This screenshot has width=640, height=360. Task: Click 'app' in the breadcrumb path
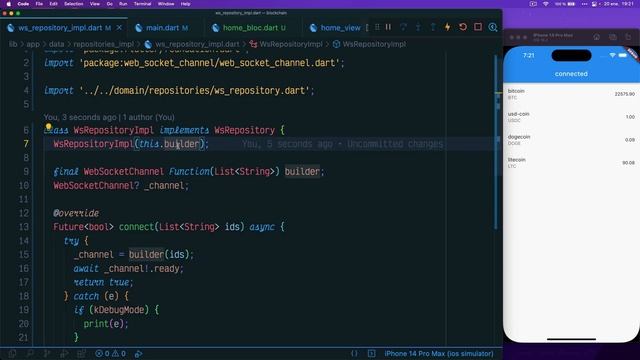(33, 44)
